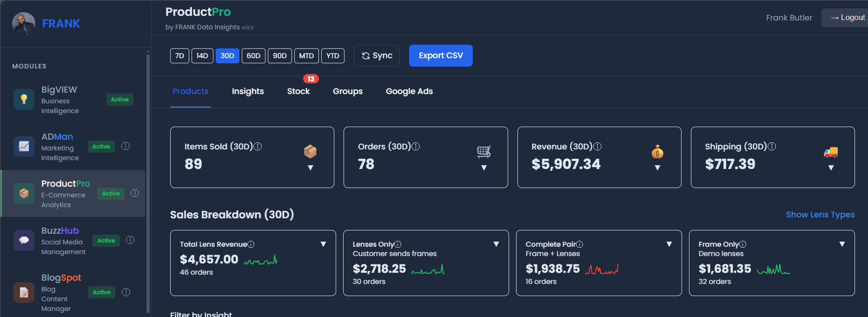
Task: Expand the Orders card arrow
Action: coord(484,168)
